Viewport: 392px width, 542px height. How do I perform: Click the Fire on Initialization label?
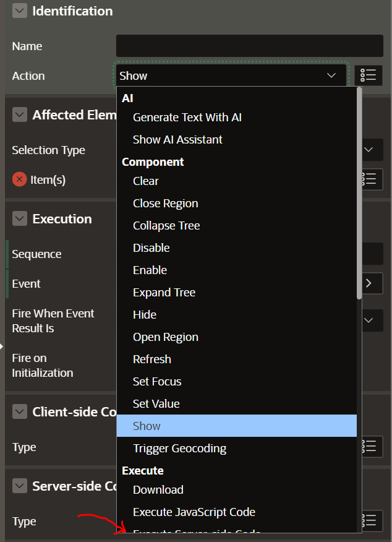(x=43, y=366)
